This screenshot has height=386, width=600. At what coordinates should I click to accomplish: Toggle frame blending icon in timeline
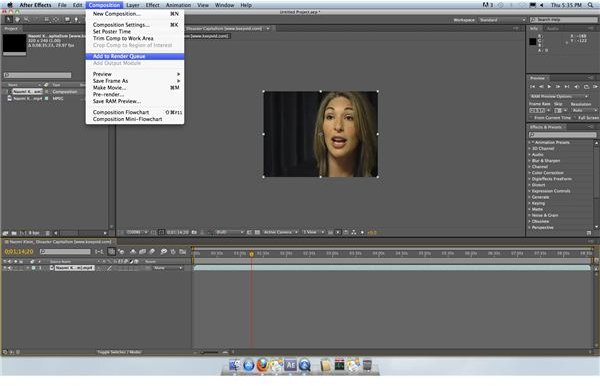pos(142,252)
